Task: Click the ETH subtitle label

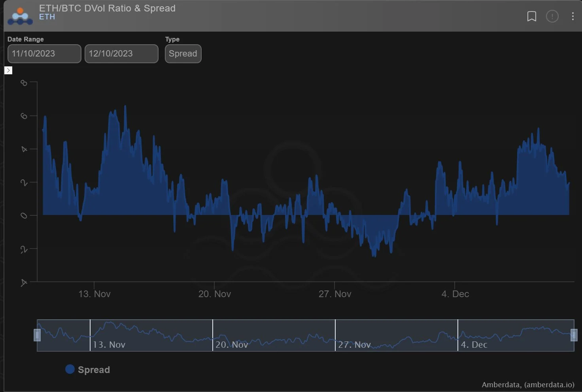Action: [47, 17]
